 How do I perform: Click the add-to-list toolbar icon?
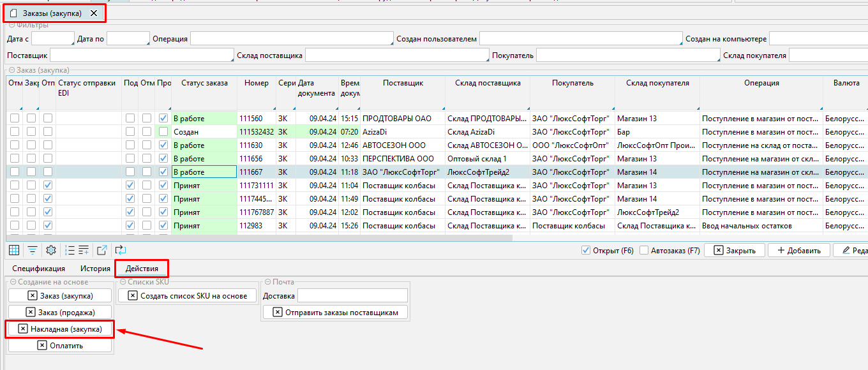coord(84,250)
